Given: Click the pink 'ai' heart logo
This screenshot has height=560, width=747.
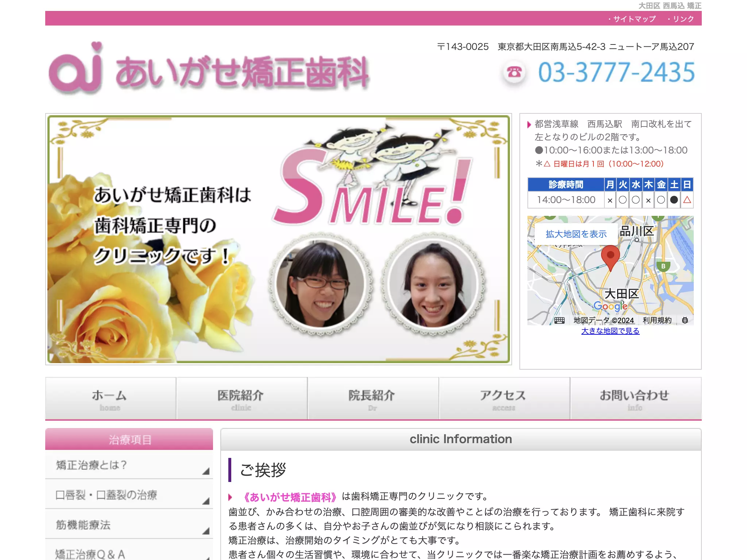Looking at the screenshot, I should 76,67.
